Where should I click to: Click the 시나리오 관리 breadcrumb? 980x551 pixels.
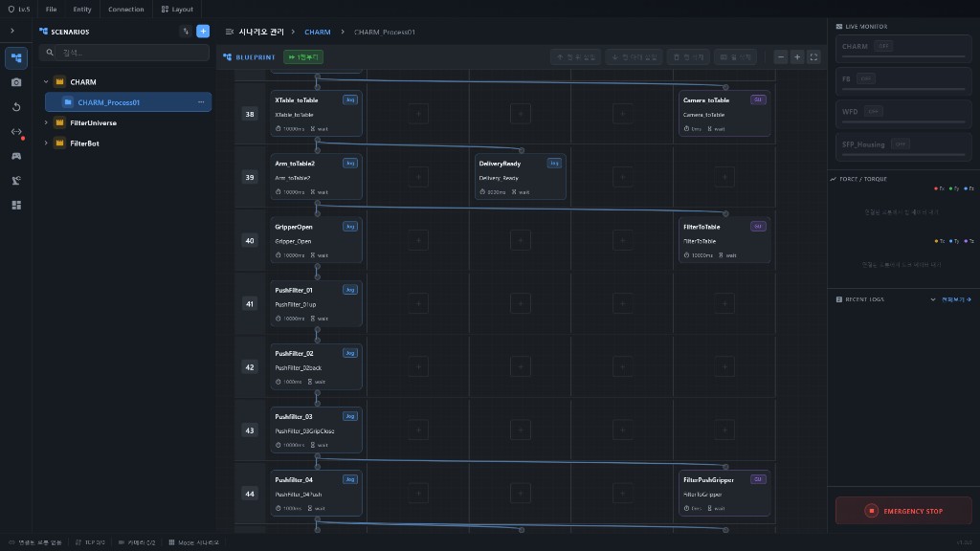(261, 32)
